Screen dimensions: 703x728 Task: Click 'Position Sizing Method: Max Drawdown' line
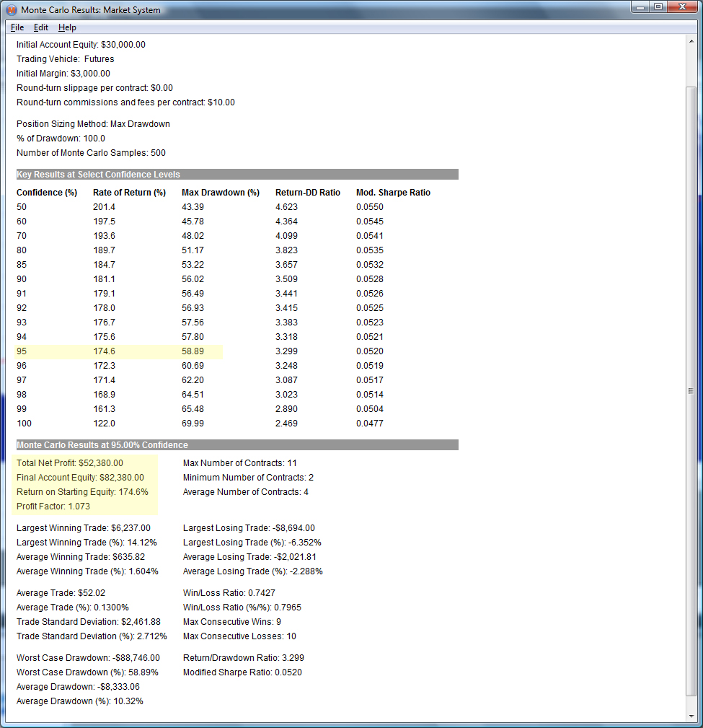[x=93, y=124]
